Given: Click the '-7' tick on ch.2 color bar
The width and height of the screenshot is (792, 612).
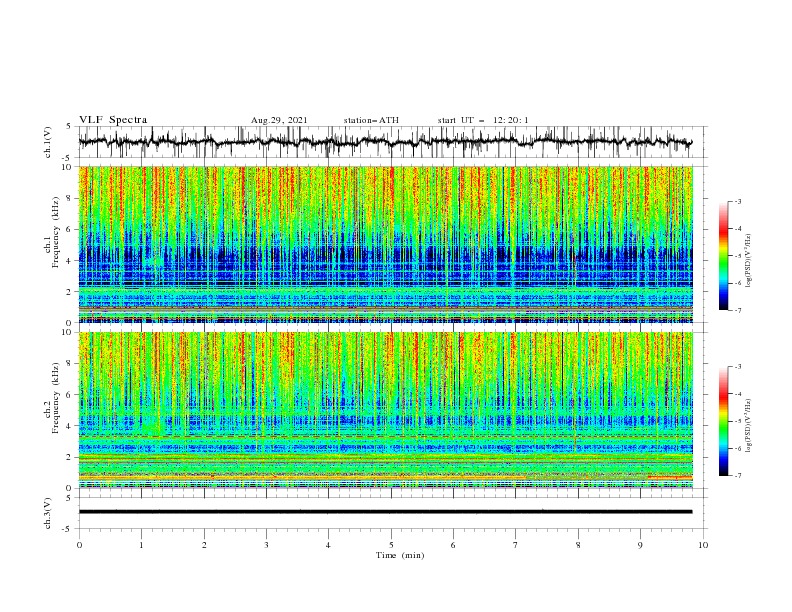Looking at the screenshot, I should [x=737, y=476].
